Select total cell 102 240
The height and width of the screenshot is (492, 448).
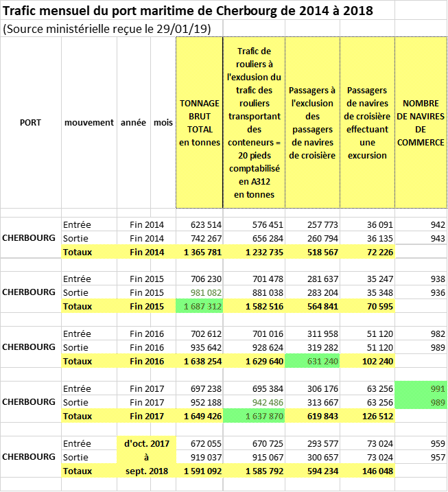(x=367, y=361)
